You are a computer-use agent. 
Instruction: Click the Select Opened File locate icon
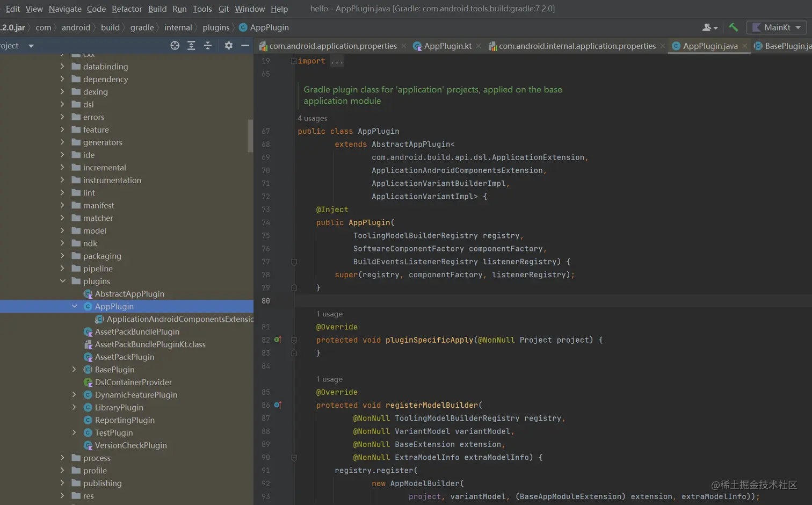point(175,46)
